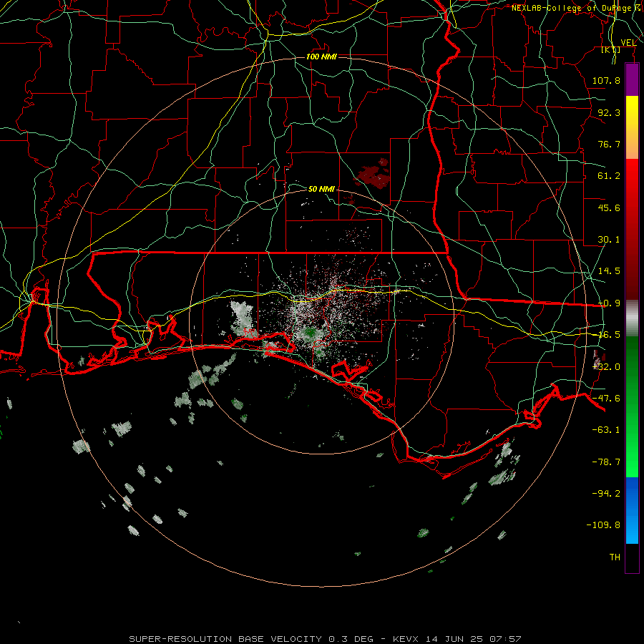Select the -109.8 scale value
This screenshot has height=644, width=644.
(x=603, y=525)
